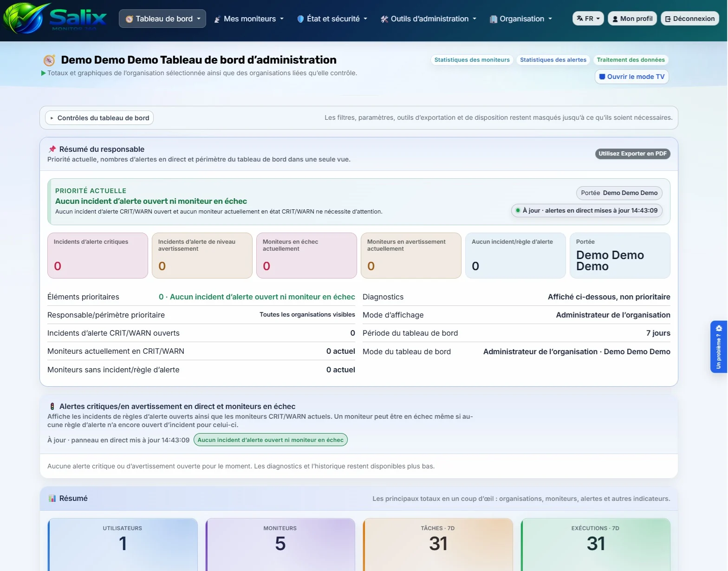Screen dimensions: 728x571
Task: Open the UTILISATEURS summary tile
Action: point(123,545)
